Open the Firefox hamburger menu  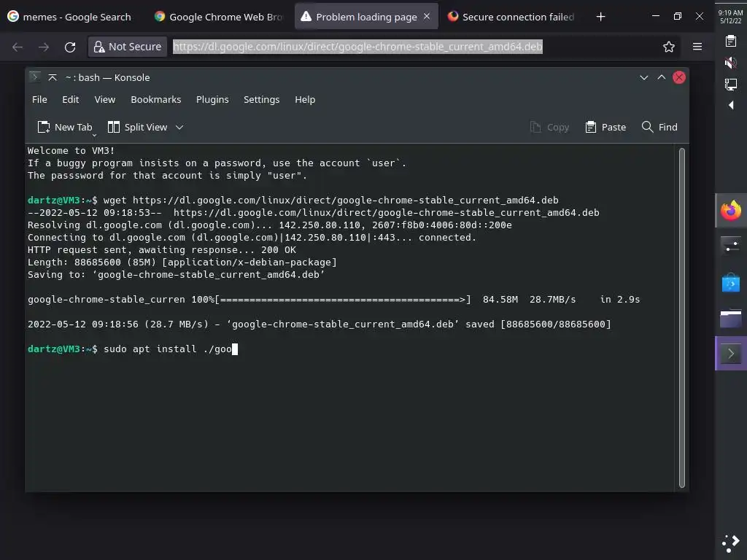coord(697,47)
